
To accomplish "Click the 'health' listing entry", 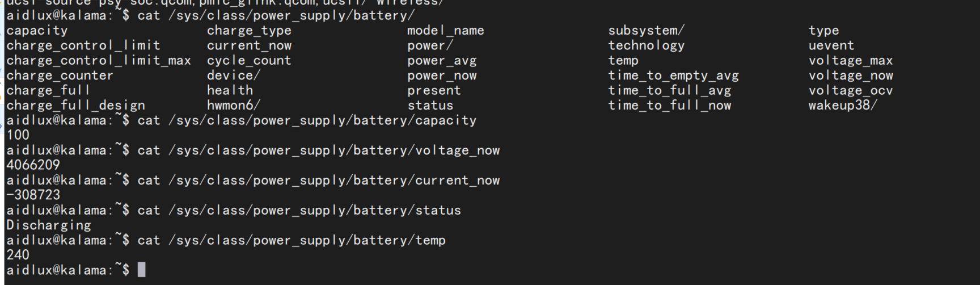I will click(x=230, y=91).
